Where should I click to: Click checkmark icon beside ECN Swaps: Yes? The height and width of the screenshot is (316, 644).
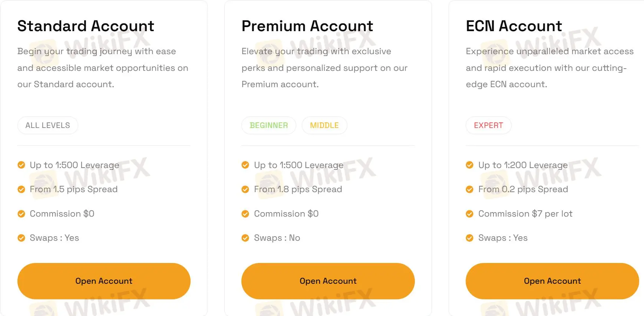tap(470, 238)
